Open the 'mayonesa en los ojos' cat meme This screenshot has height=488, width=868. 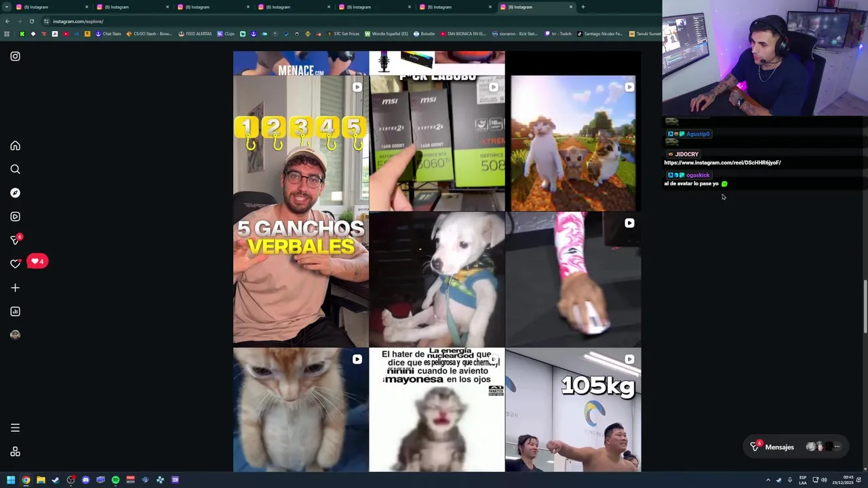(x=437, y=409)
